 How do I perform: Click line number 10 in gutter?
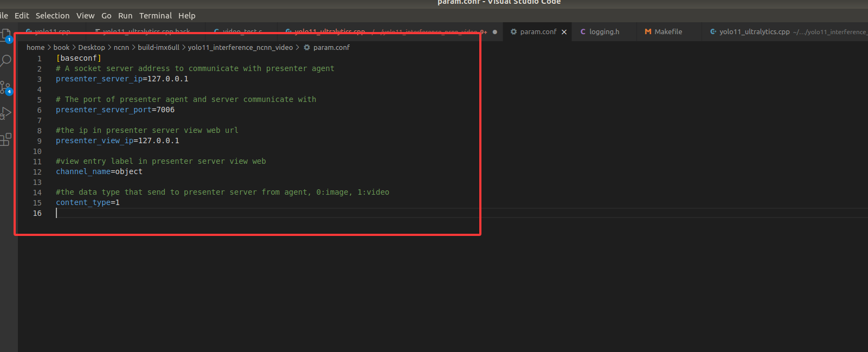click(37, 151)
